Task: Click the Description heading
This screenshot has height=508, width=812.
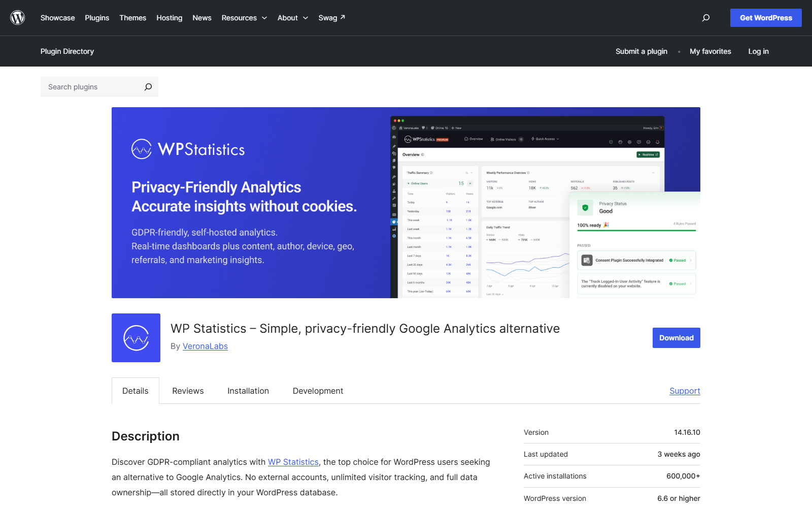Action: click(x=146, y=436)
